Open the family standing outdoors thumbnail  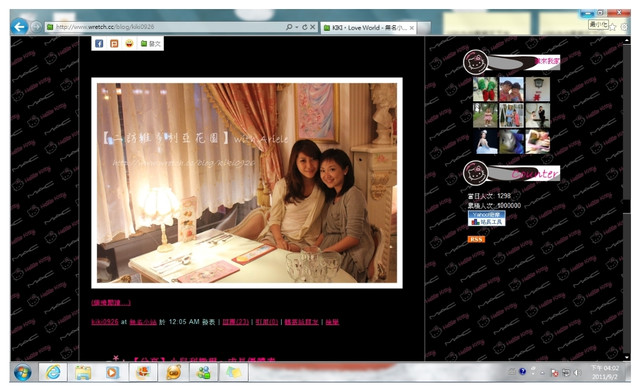tap(511, 115)
